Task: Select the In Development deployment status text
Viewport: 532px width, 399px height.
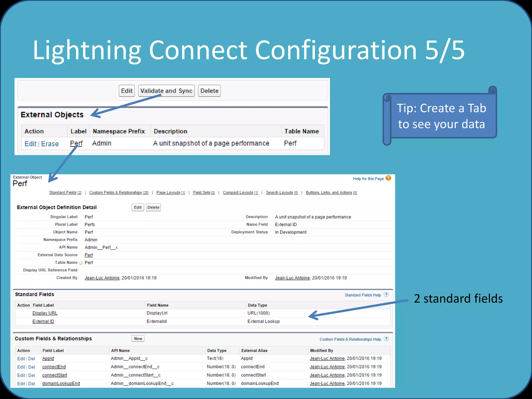Action: (291, 232)
